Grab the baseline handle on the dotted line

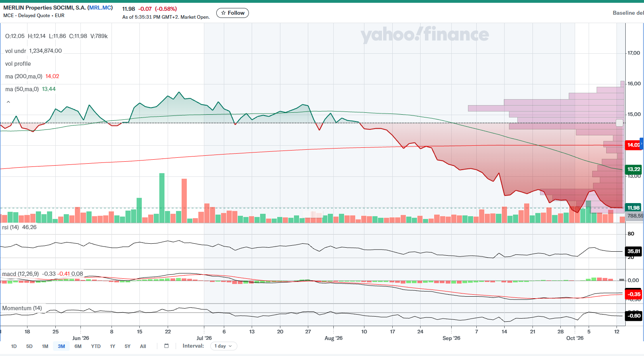(619, 123)
